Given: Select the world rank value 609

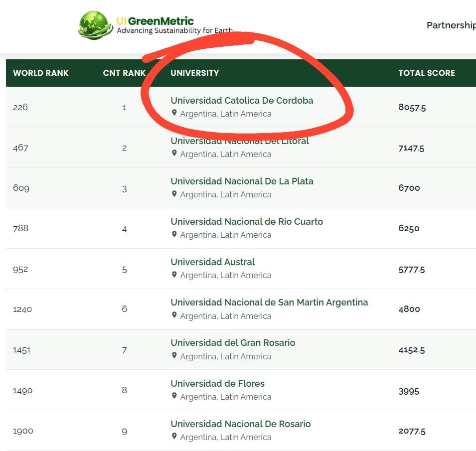Looking at the screenshot, I should [x=21, y=188].
